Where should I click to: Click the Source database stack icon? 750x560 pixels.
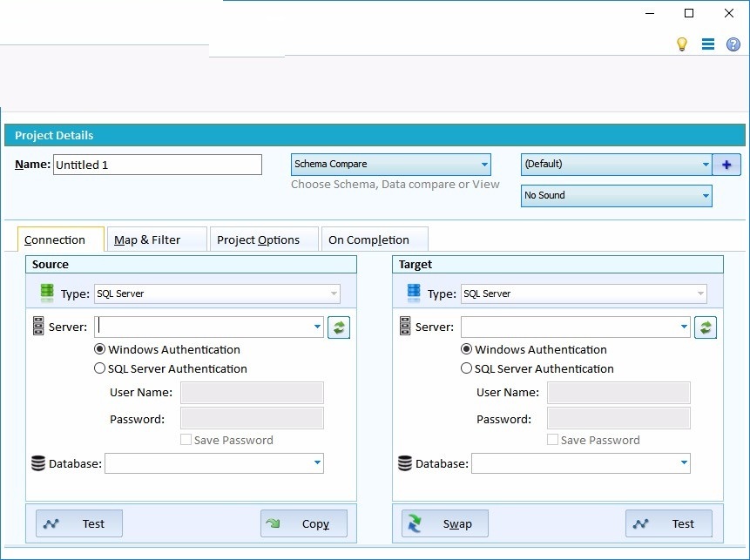point(38,462)
